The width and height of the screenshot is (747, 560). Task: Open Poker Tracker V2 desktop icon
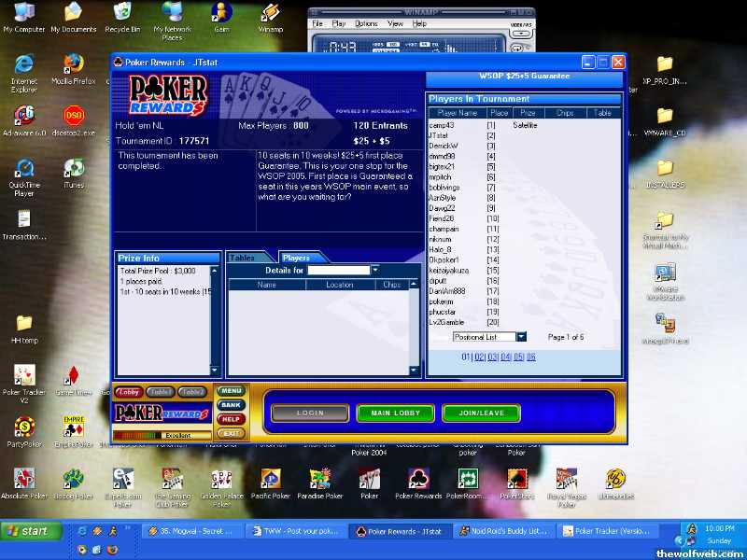[x=24, y=376]
